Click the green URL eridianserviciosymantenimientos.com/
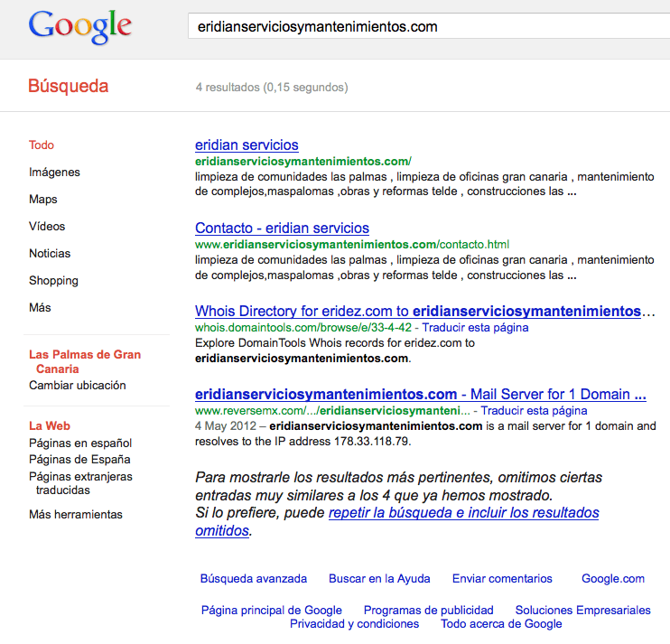This screenshot has width=670, height=644. (x=303, y=161)
